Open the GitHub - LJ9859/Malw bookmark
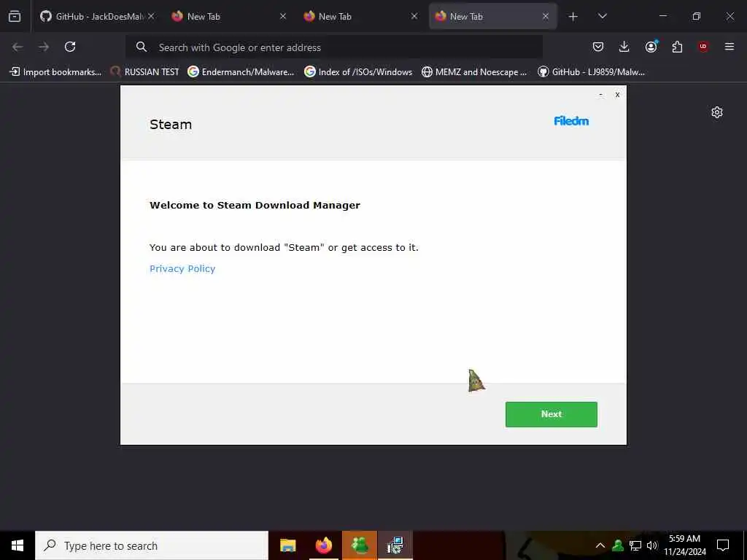Screen dimensions: 747x560 pos(591,72)
